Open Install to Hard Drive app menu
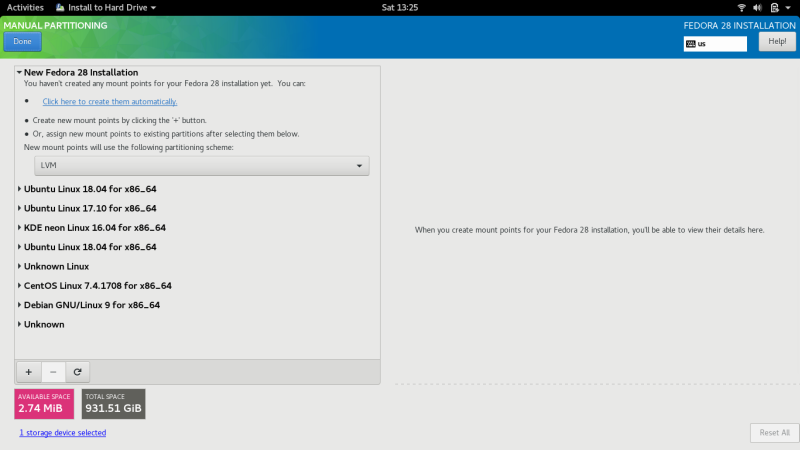 tap(106, 8)
